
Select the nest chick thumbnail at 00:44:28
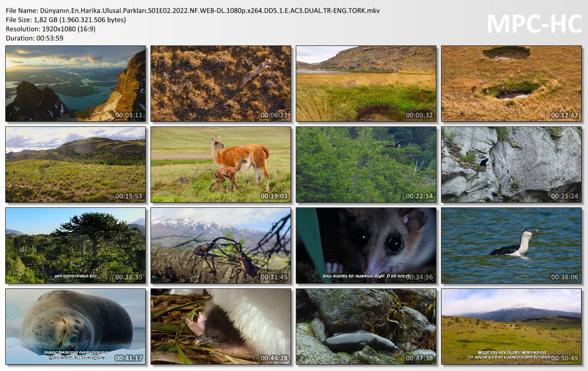pos(220,327)
